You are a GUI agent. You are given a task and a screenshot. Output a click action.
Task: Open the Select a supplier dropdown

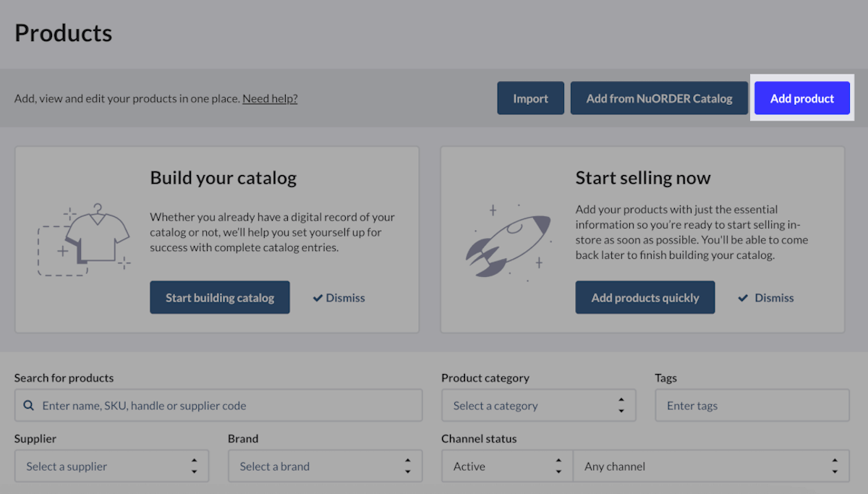111,467
